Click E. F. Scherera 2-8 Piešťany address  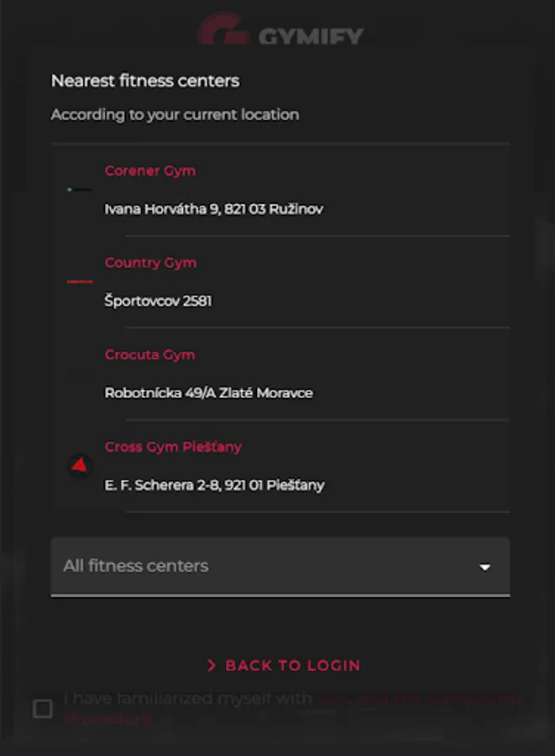pos(214,485)
